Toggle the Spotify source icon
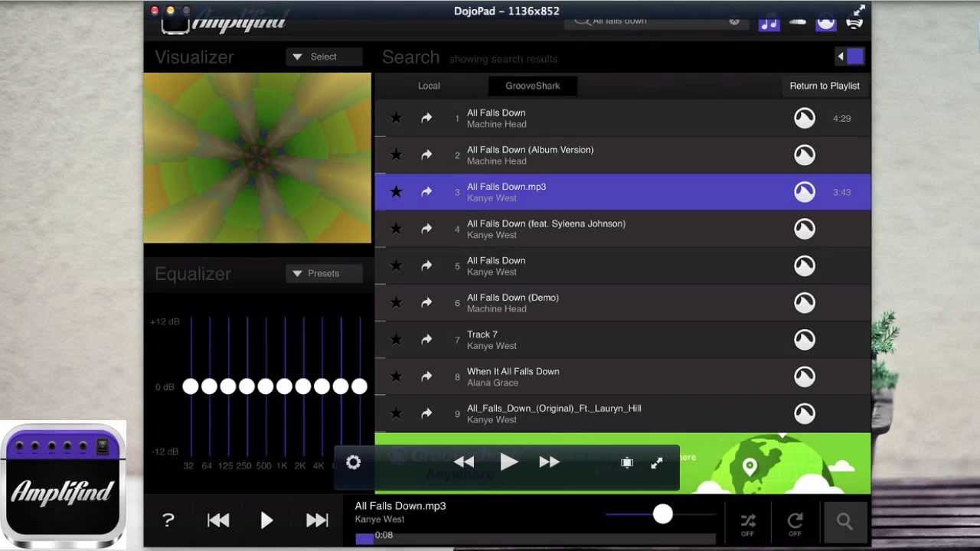This screenshot has height=551, width=980. tap(854, 23)
